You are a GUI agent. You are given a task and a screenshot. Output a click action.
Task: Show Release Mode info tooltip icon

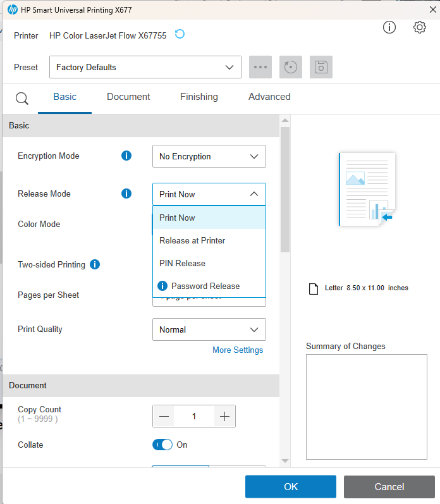(126, 194)
